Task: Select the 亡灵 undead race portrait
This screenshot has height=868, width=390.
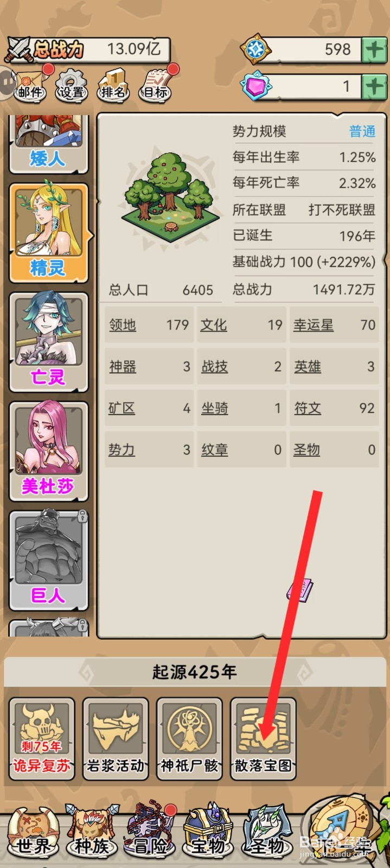Action: (48, 342)
